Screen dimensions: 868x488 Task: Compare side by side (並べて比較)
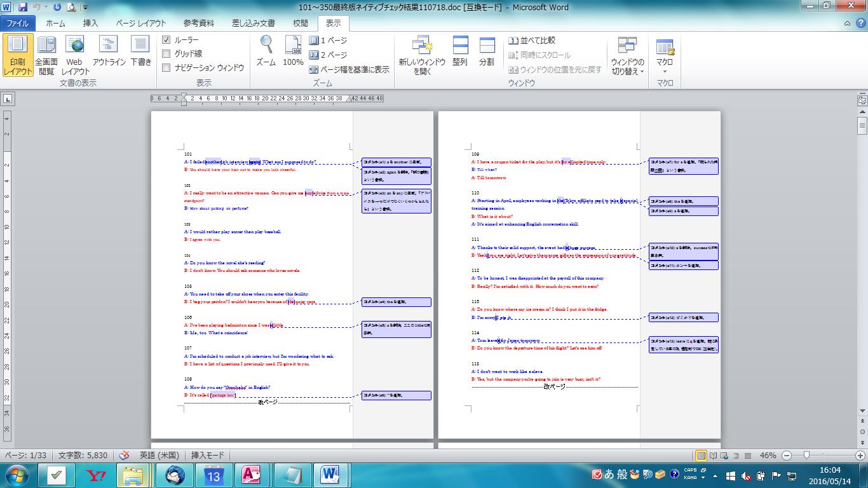pos(532,40)
